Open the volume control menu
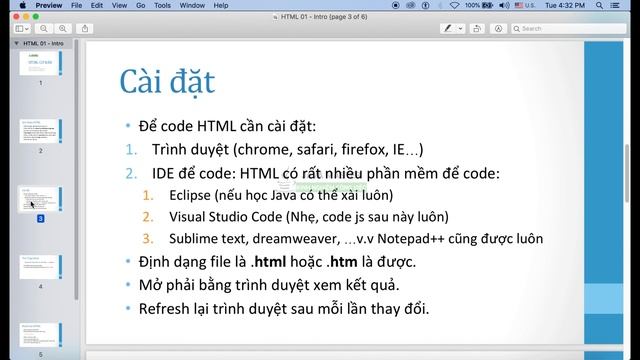640x360 pixels. pyautogui.click(x=504, y=5)
